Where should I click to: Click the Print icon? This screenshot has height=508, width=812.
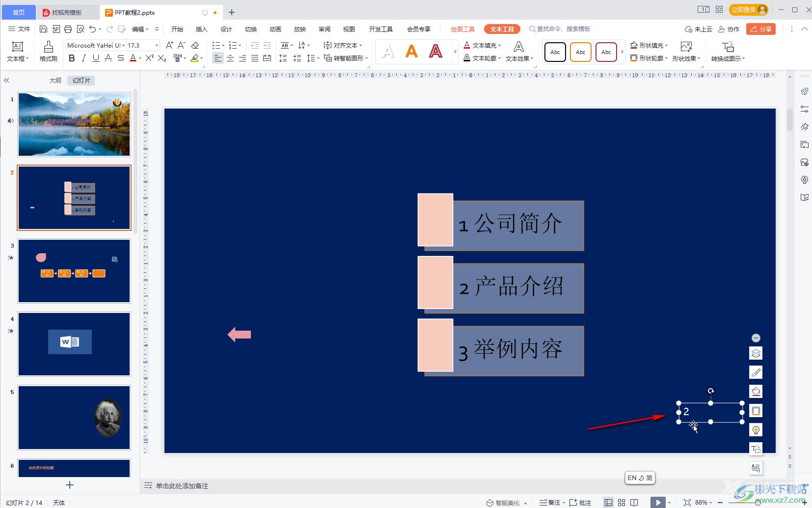(68, 29)
